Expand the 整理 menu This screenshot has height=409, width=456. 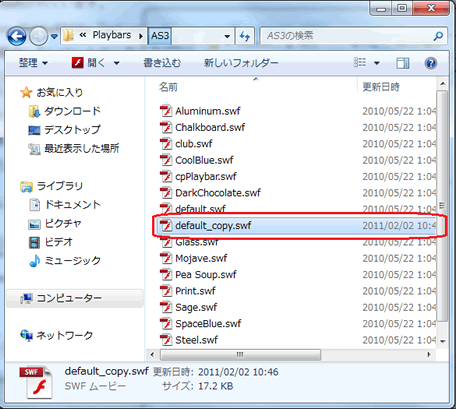33,63
